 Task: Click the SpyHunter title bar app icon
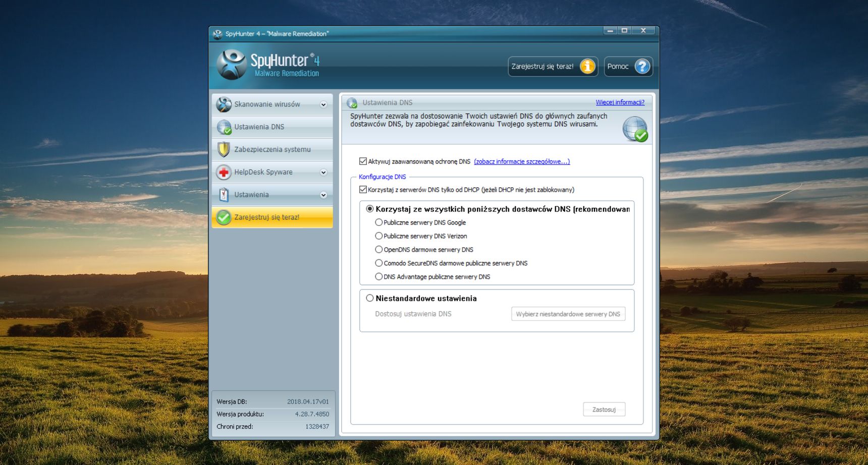point(218,34)
